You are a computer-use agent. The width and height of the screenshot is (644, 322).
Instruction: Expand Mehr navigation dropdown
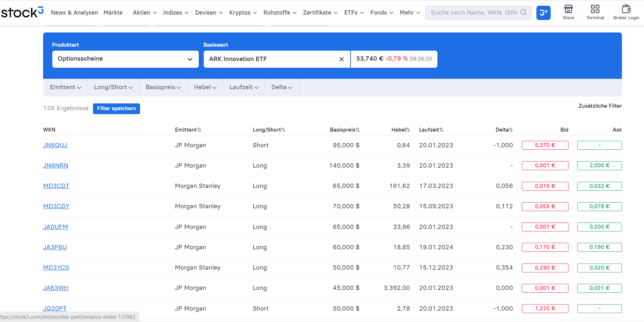pos(410,12)
